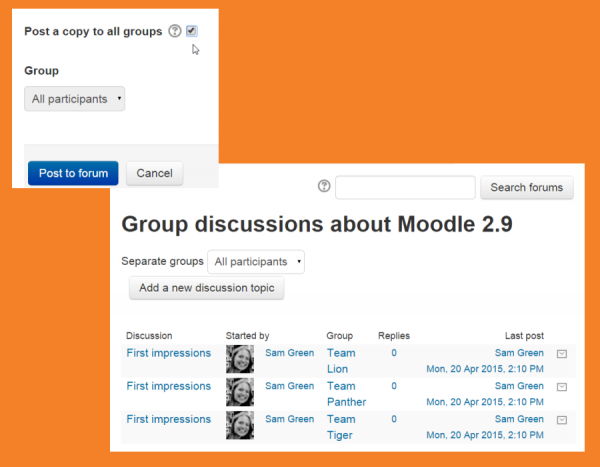Click envelope icon in Team Lion row

tap(561, 354)
